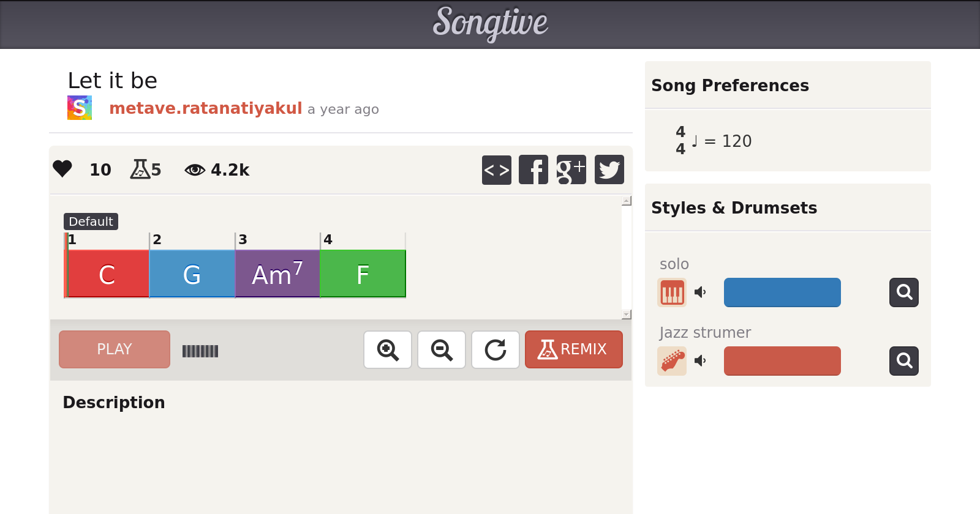Share the song on Facebook
Image resolution: width=980 pixels, height=514 pixels.
[533, 169]
